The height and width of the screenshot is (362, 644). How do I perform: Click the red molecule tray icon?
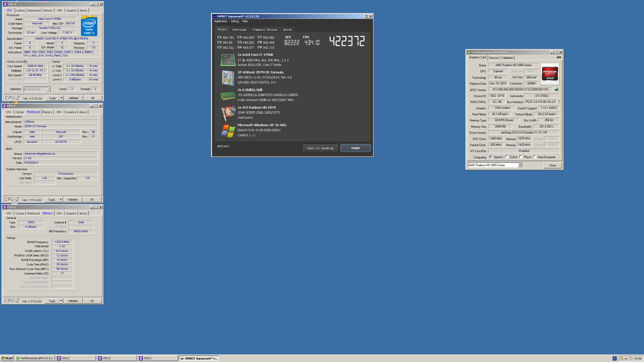tap(626, 358)
